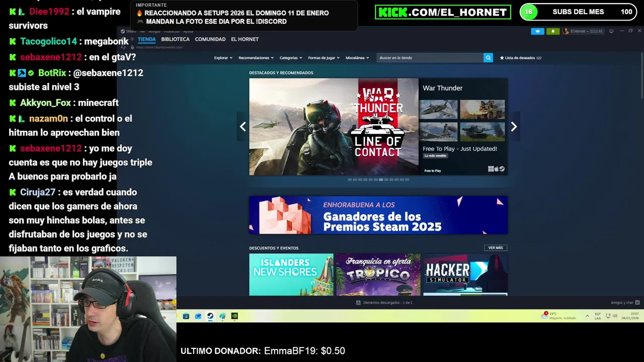This screenshot has height=362, width=644.
Task: Open the paint palette app in taskbar
Action: pos(222,316)
